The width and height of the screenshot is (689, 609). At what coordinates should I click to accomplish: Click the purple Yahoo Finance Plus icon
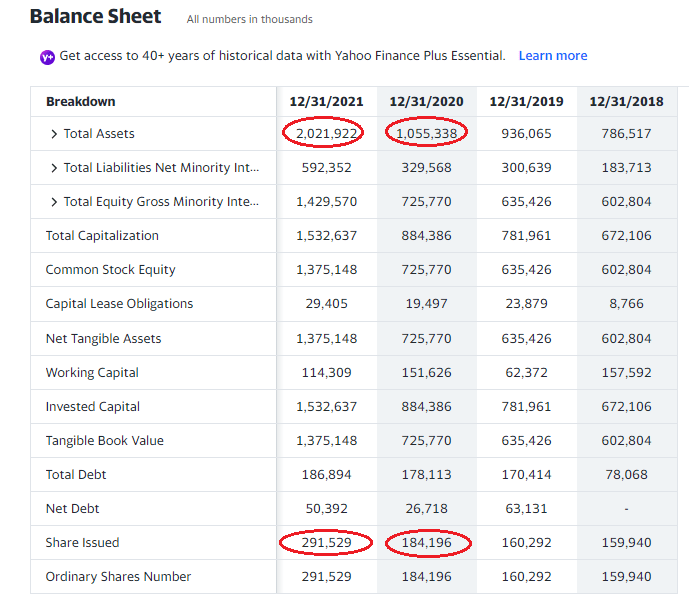coord(47,57)
